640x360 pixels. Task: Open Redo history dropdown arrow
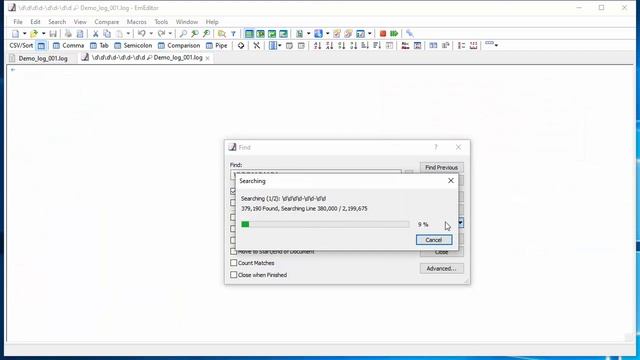tap(170, 33)
